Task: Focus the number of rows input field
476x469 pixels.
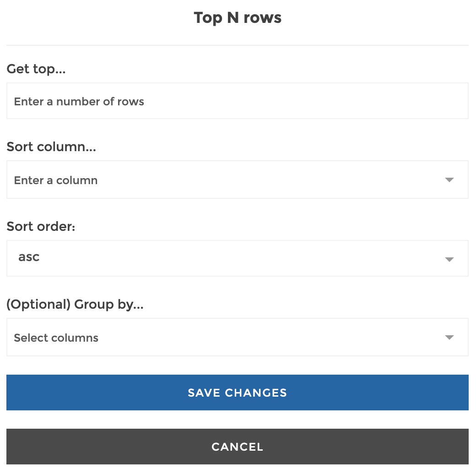Action: (238, 101)
